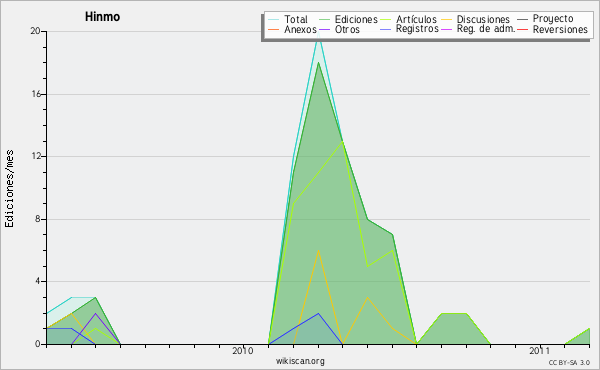Screen dimensions: 600x370
Task: Select the Reg. de adm. legend entry
Action: [486, 29]
